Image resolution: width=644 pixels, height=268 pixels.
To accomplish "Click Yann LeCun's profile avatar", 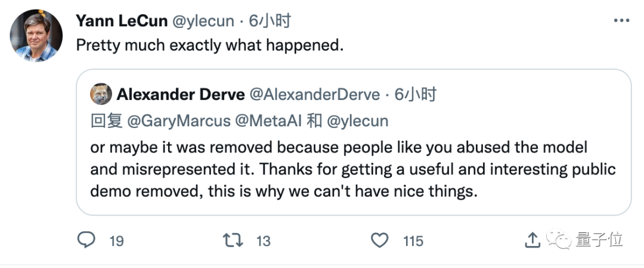I will click(36, 36).
